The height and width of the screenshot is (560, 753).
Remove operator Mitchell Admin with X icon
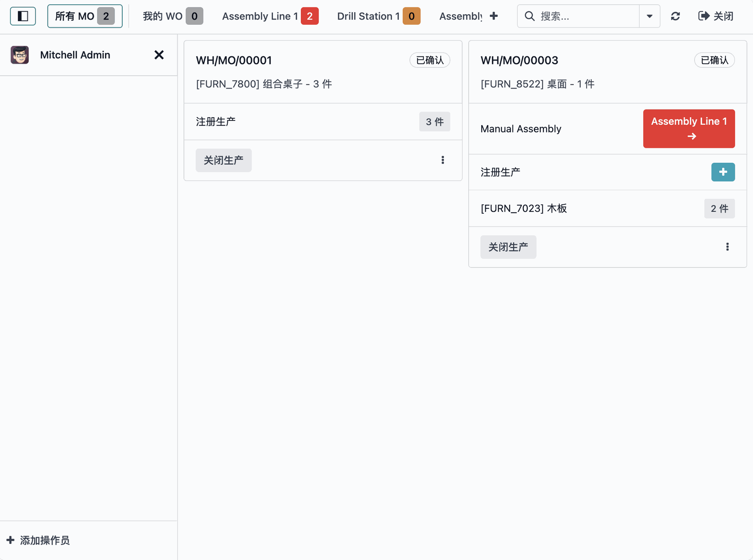click(159, 55)
